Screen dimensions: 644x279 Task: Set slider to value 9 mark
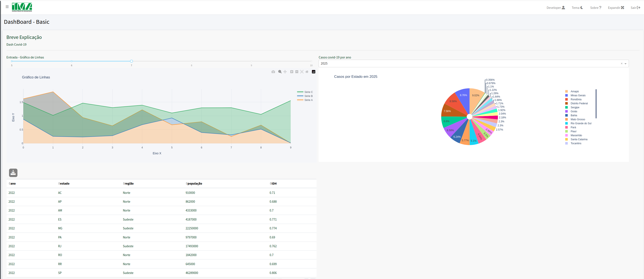tap(251, 61)
